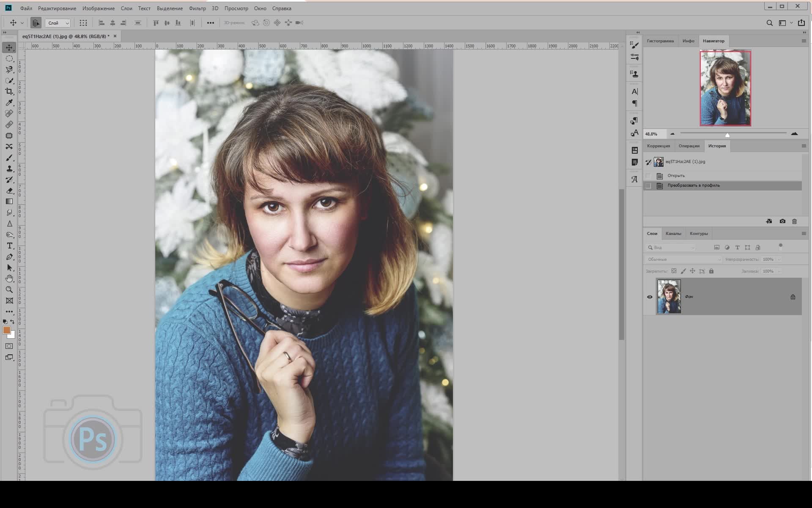Toggle lock position icon in Layers
This screenshot has width=812, height=508.
tap(692, 271)
